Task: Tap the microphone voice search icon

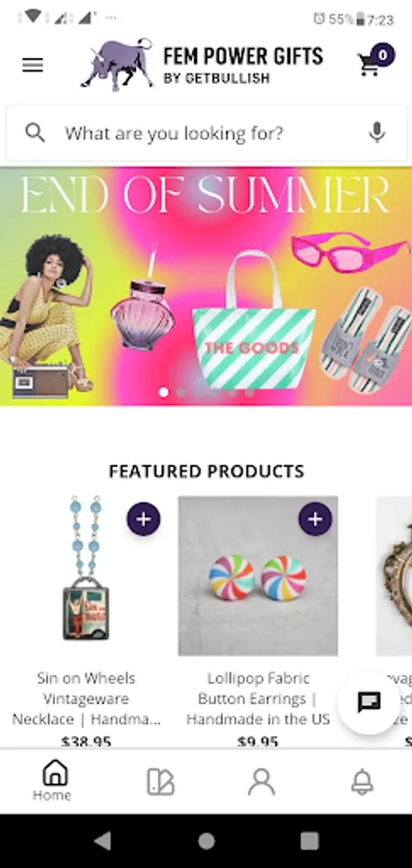Action: pyautogui.click(x=377, y=133)
